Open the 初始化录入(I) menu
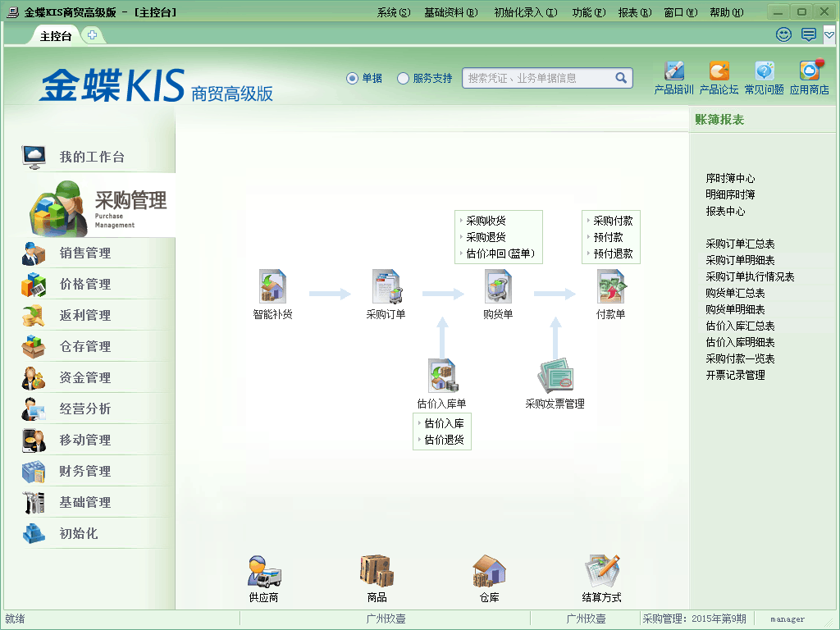Viewport: 840px width, 630px height. pos(526,12)
